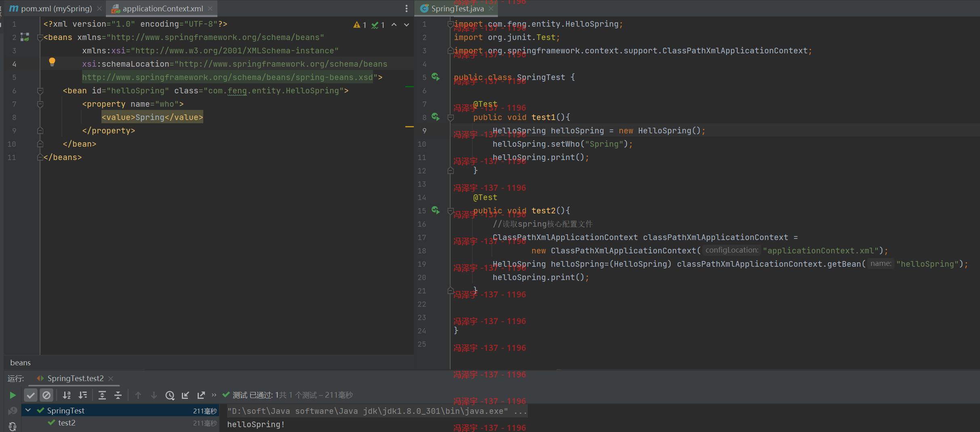The height and width of the screenshot is (432, 980).
Task: Click the name: inlay hint in getBean call
Action: [x=881, y=263]
